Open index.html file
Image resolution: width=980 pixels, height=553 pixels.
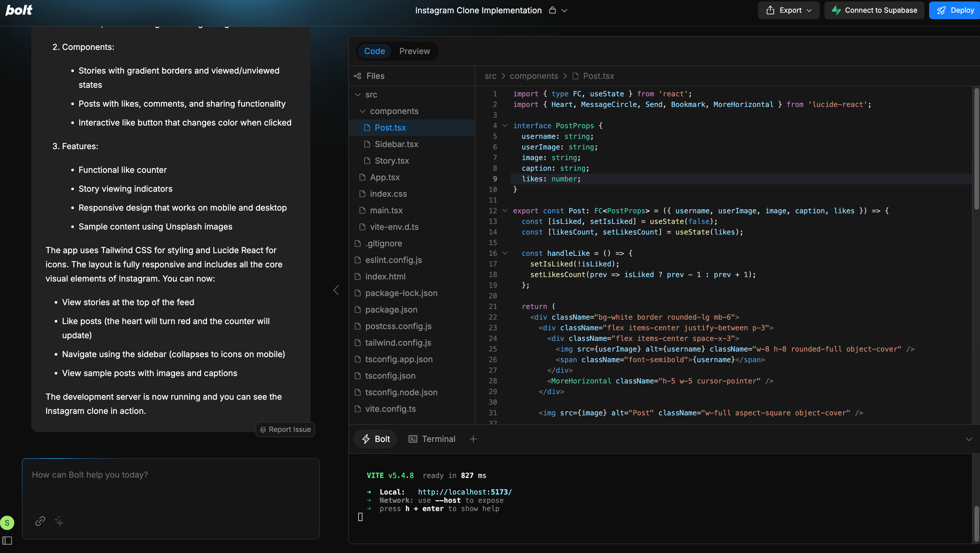[x=412, y=276]
